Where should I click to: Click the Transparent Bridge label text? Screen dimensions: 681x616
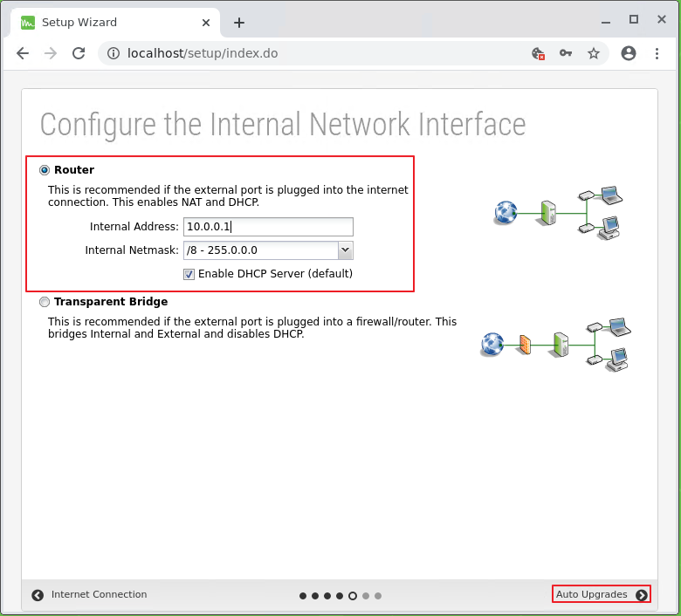(x=111, y=301)
